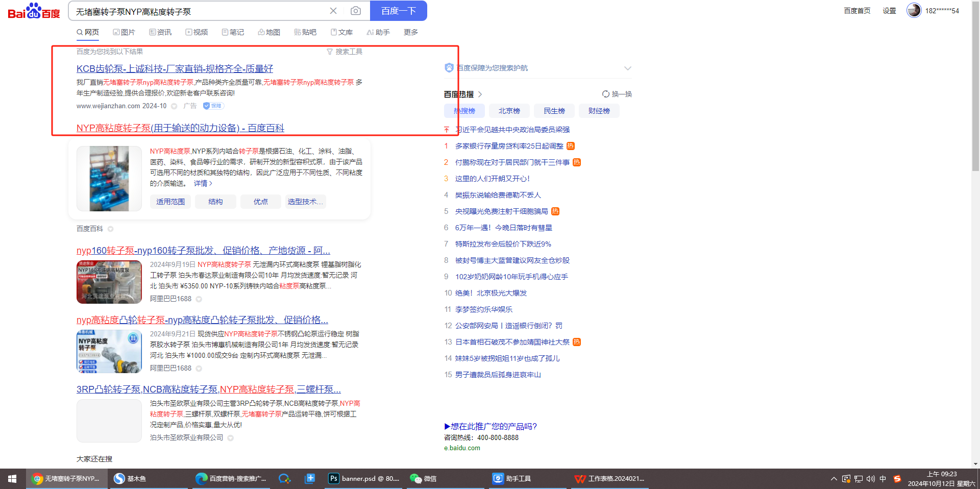
Task: Switch to the 北京榜 hot list tab
Action: coord(509,111)
